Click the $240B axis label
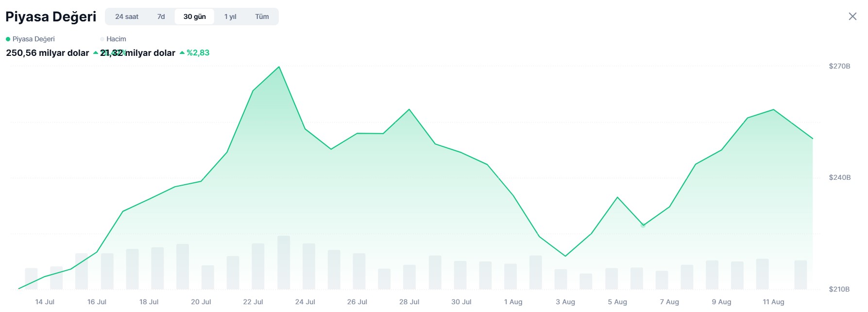This screenshot has height=312, width=868. 840,177
